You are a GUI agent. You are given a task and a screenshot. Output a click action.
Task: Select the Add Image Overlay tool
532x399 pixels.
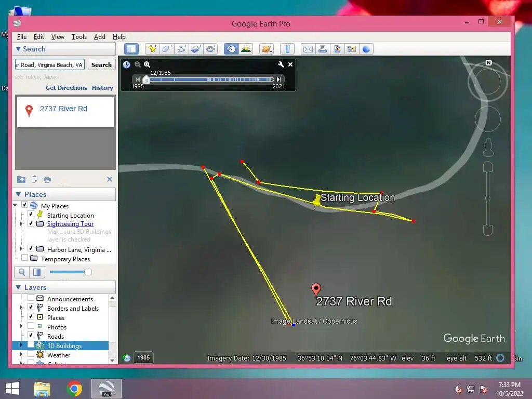click(x=196, y=49)
